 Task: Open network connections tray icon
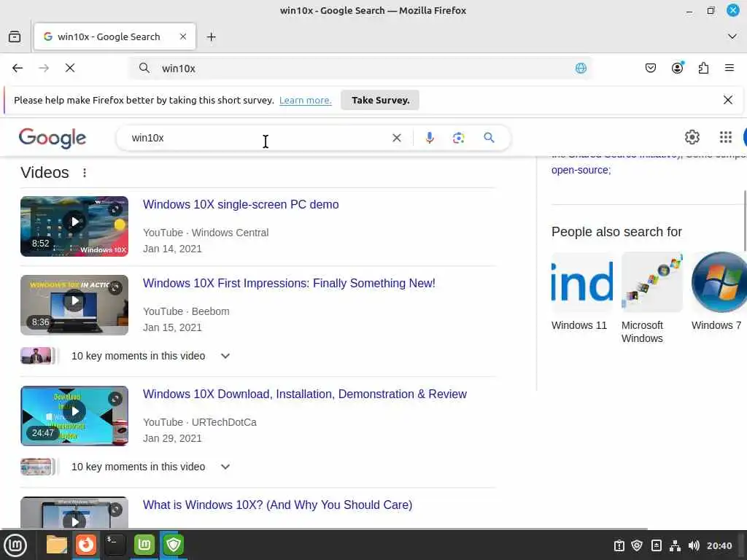675,545
